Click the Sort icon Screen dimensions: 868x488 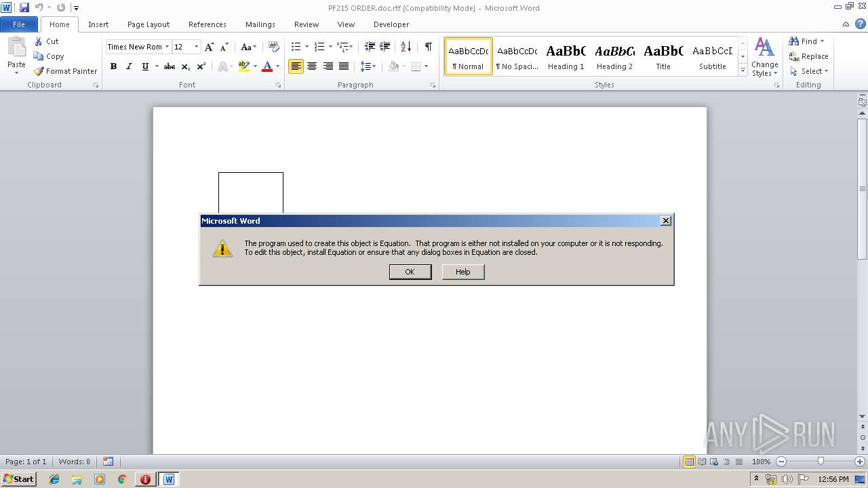(406, 47)
